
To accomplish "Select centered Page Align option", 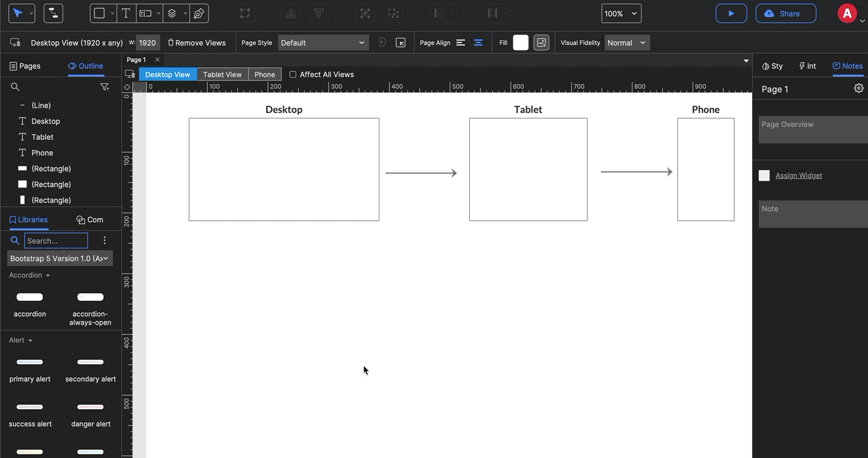I will click(x=478, y=43).
